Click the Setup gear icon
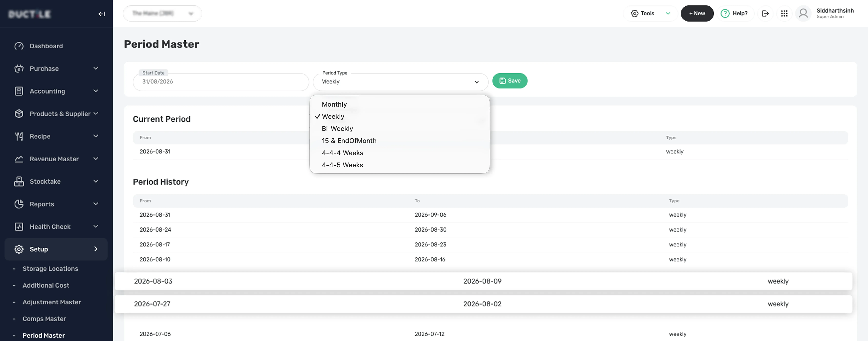The image size is (868, 341). 19,249
